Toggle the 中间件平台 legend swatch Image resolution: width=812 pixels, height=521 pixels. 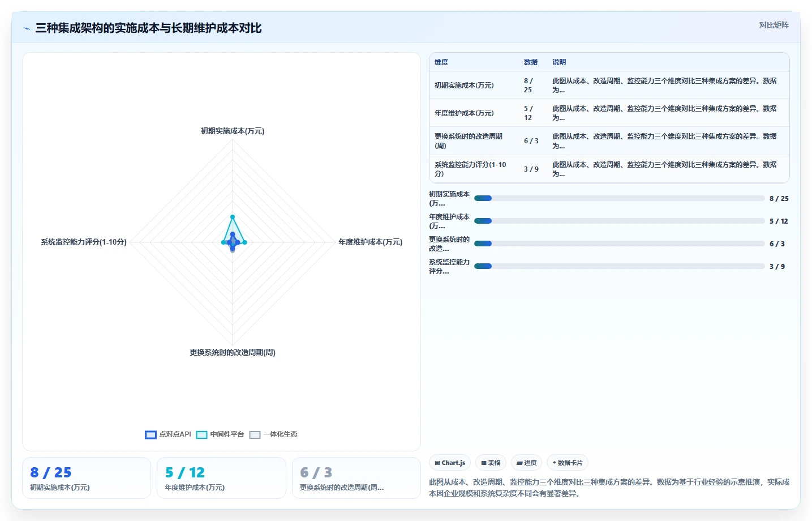(x=201, y=434)
